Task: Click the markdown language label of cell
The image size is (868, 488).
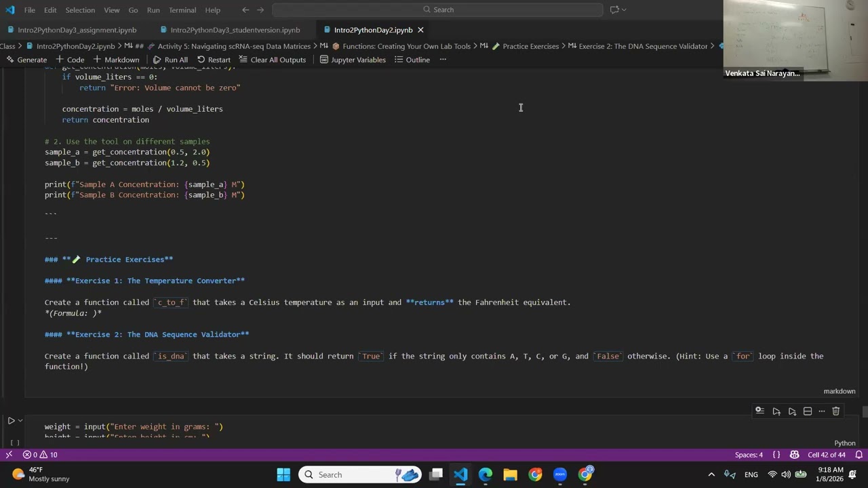Action: pos(840,391)
